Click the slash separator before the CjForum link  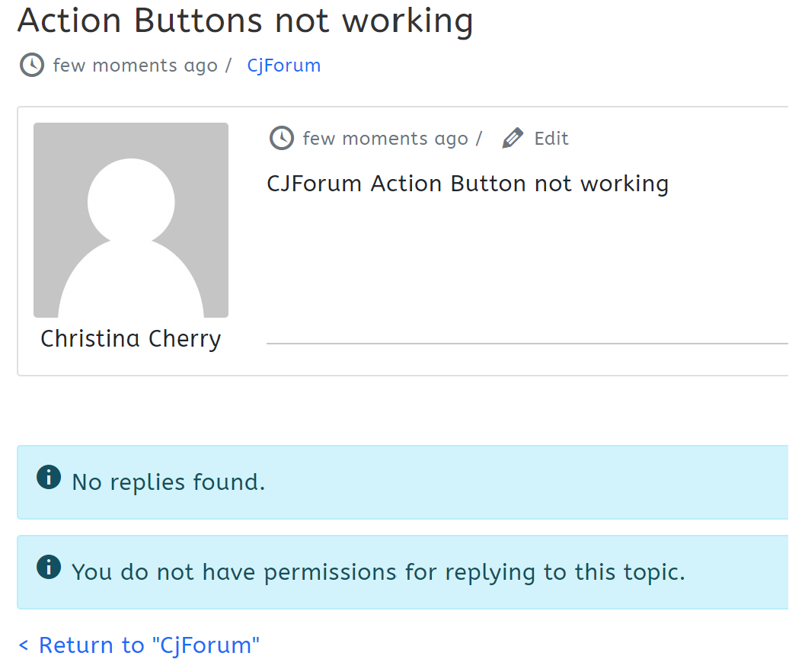[x=228, y=66]
